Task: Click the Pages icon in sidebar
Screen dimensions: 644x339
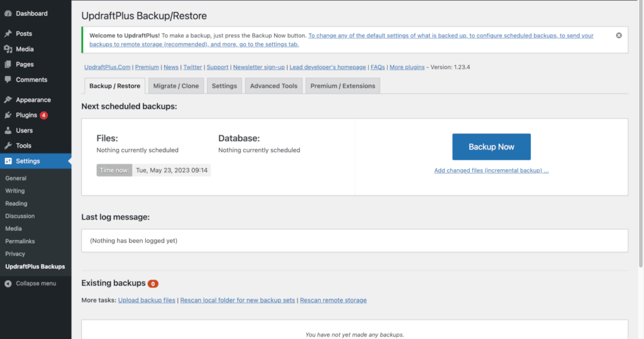Action: (8, 64)
